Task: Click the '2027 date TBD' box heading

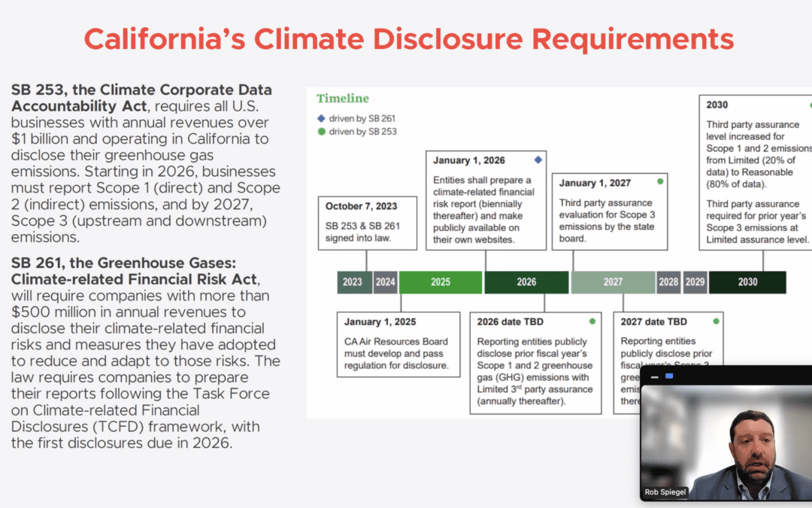Action: tap(653, 321)
